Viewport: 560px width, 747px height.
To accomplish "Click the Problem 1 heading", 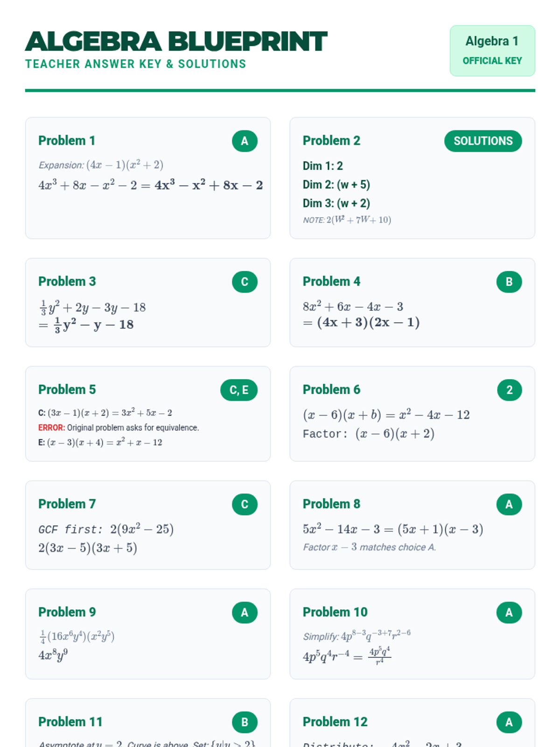I will click(67, 141).
